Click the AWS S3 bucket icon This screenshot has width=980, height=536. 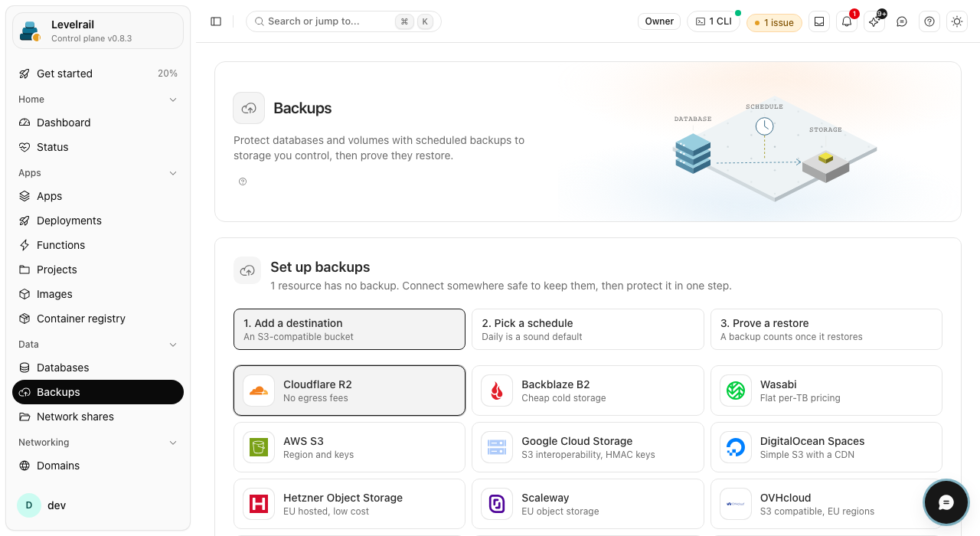coord(259,447)
